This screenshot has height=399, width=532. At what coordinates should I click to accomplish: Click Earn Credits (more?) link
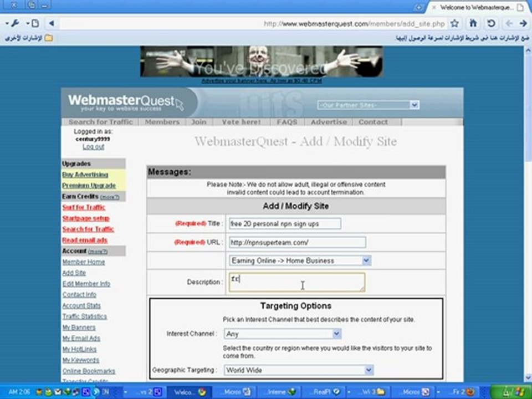click(x=110, y=197)
